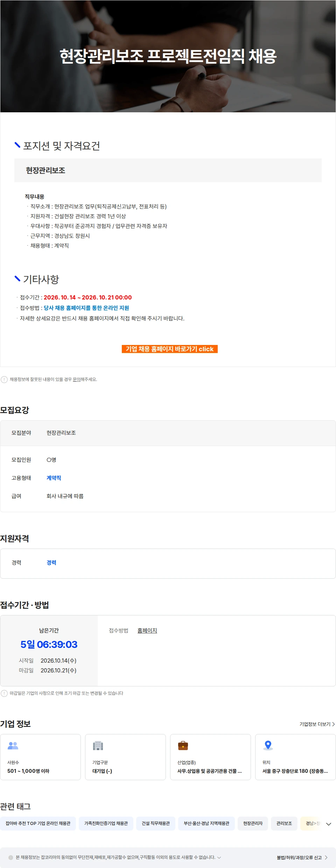Expand the copyright notice with the small chevron
Screen dimensions: 336x868
point(219,858)
